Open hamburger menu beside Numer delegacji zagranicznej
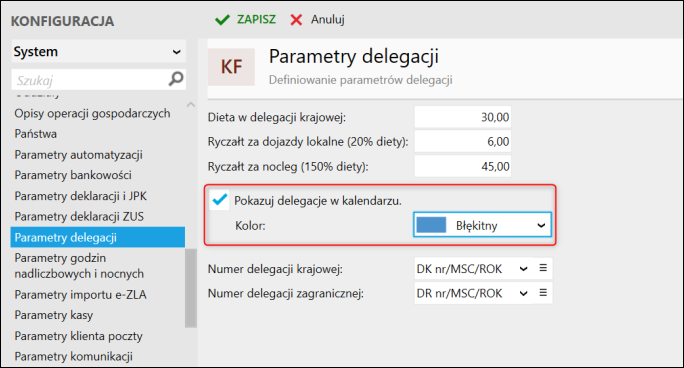The width and height of the screenshot is (684, 368). tap(543, 293)
